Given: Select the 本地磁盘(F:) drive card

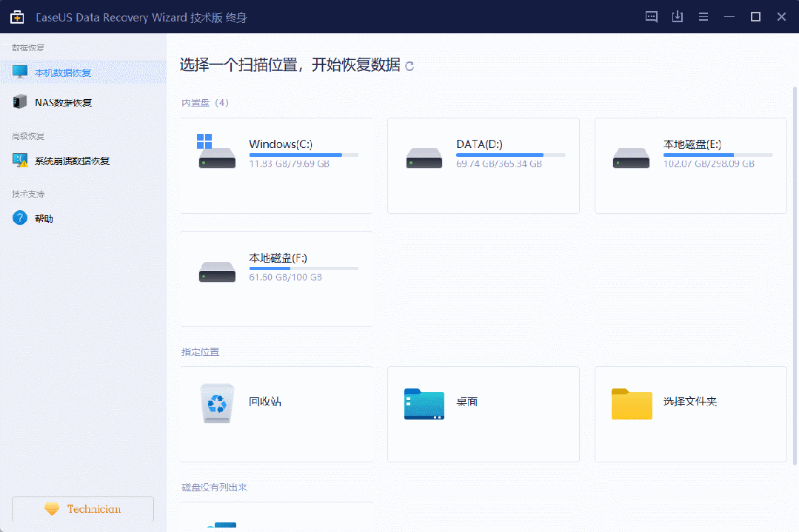Looking at the screenshot, I should (276, 279).
